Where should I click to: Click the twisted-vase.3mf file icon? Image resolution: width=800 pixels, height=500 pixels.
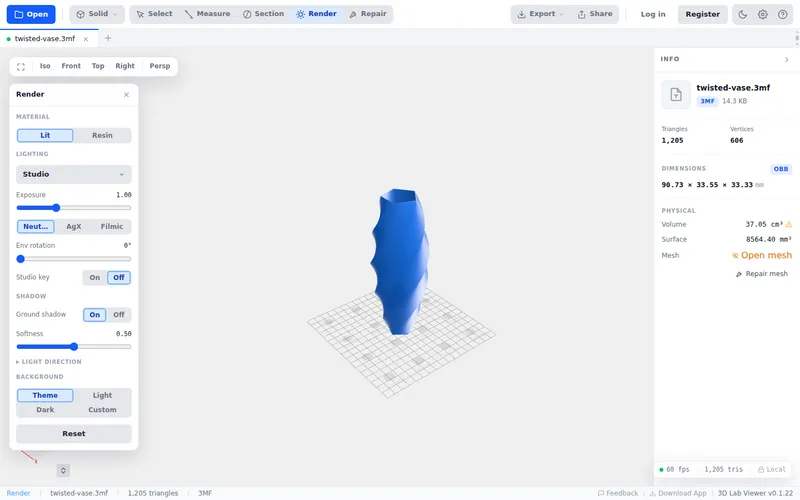point(676,94)
